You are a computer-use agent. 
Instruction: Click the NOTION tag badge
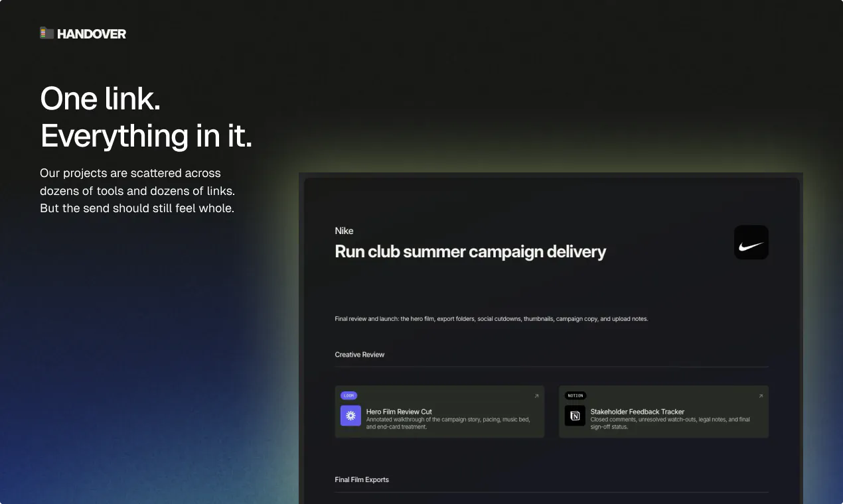[575, 395]
